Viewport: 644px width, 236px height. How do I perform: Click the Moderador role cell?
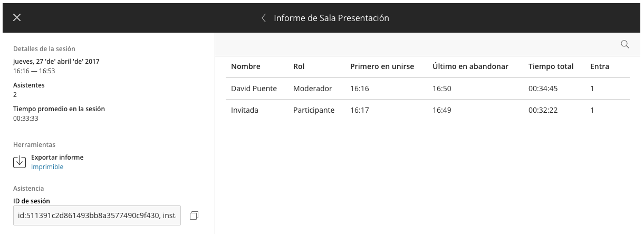coord(313,88)
